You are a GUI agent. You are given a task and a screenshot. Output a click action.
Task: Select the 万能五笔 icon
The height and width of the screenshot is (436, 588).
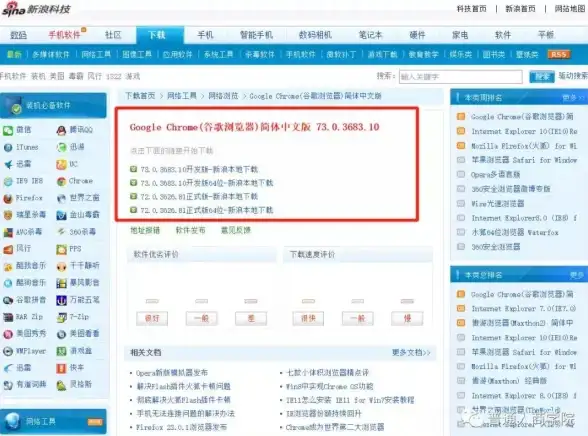(x=61, y=300)
